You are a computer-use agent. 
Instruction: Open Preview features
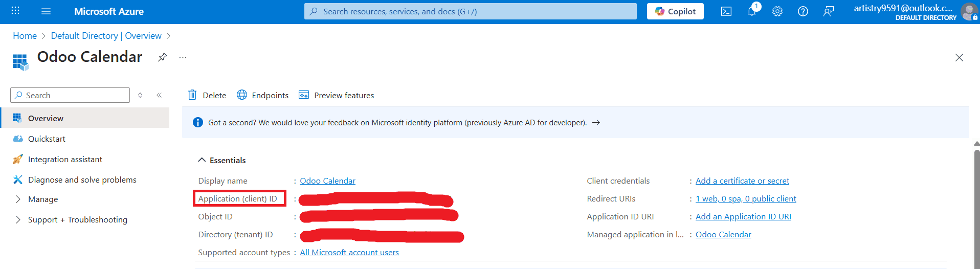point(337,95)
